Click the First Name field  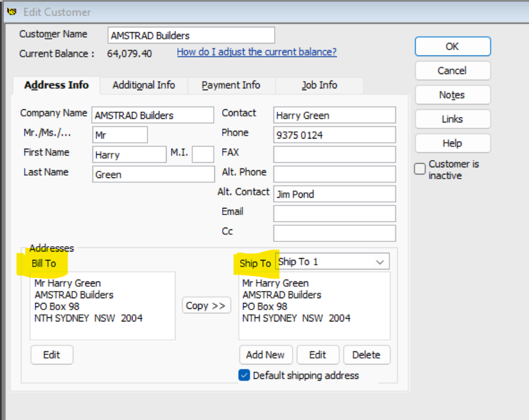(129, 154)
